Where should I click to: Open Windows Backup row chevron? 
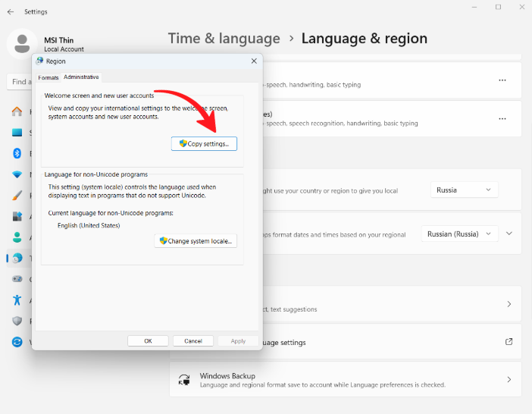[509, 379]
